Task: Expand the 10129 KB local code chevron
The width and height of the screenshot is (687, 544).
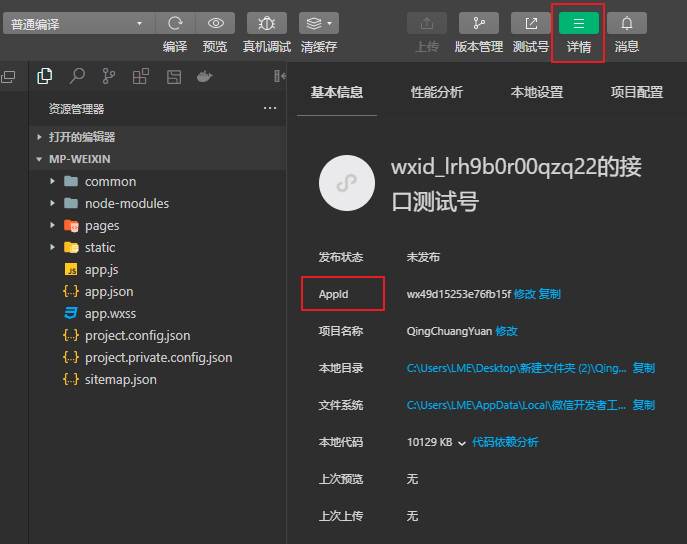Action: [462, 443]
